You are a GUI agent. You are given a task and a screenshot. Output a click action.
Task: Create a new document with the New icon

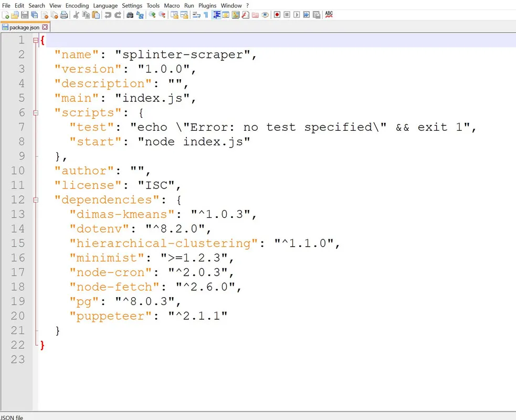coord(5,15)
